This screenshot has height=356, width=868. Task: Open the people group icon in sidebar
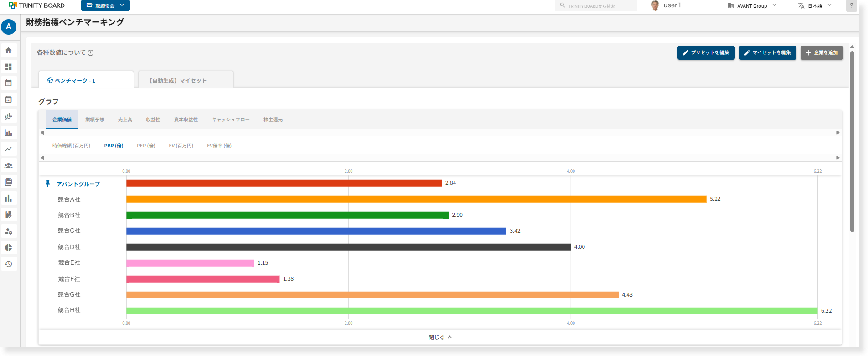pyautogui.click(x=9, y=165)
